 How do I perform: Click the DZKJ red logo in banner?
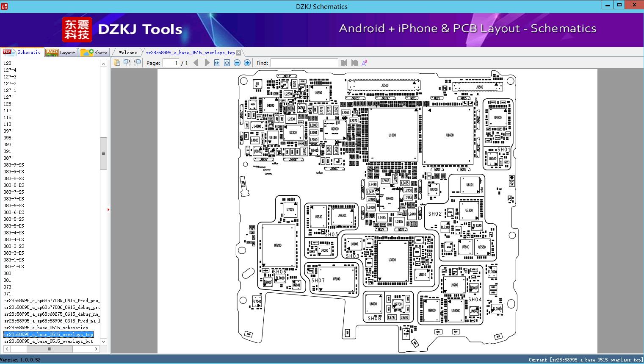tap(77, 29)
